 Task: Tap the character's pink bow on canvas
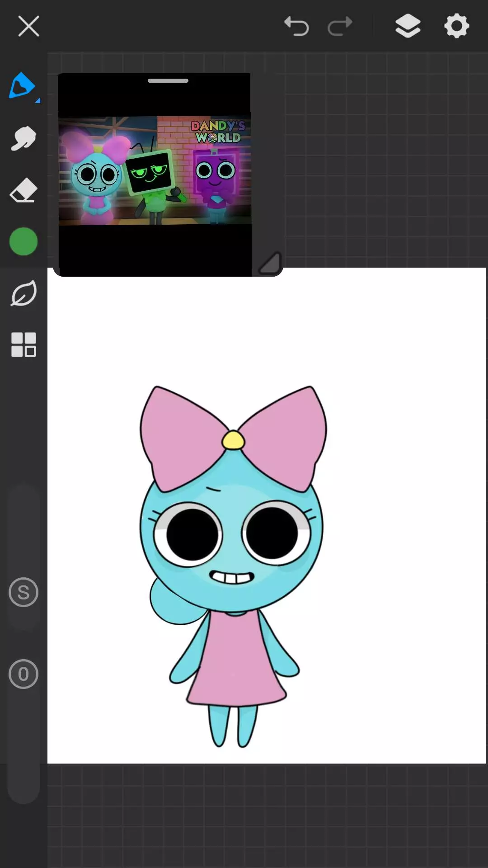point(233,439)
